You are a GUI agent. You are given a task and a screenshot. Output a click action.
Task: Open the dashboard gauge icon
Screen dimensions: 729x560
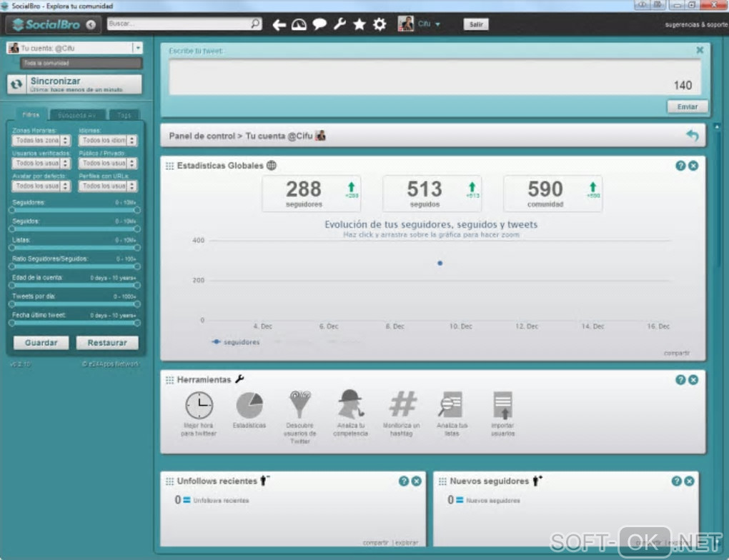point(299,24)
